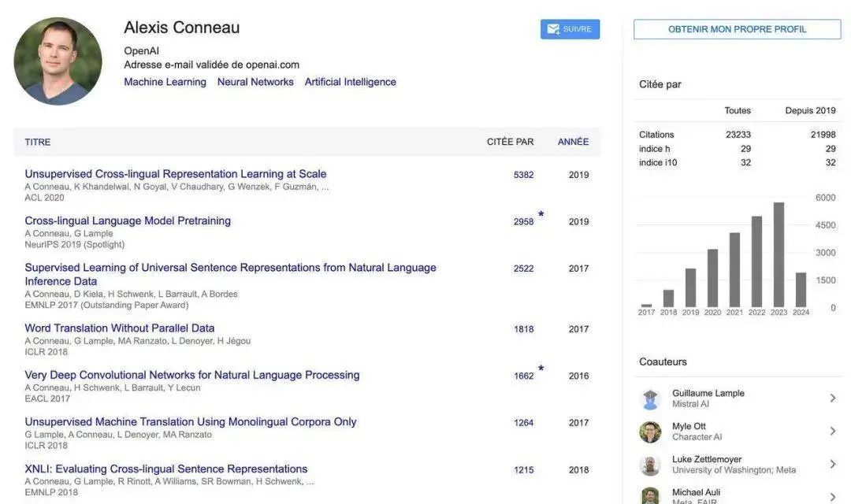Click the envelope icon in SUIVRE button
Viewport: 851px width, 504px height.
click(553, 29)
